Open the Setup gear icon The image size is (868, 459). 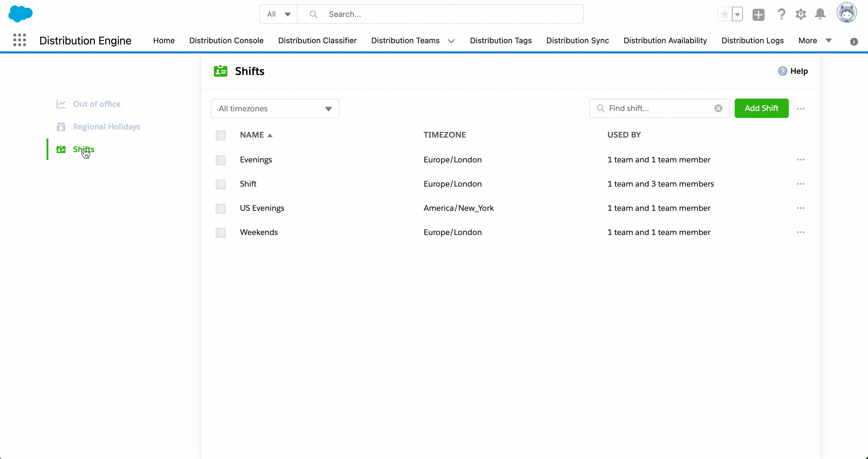(x=801, y=14)
